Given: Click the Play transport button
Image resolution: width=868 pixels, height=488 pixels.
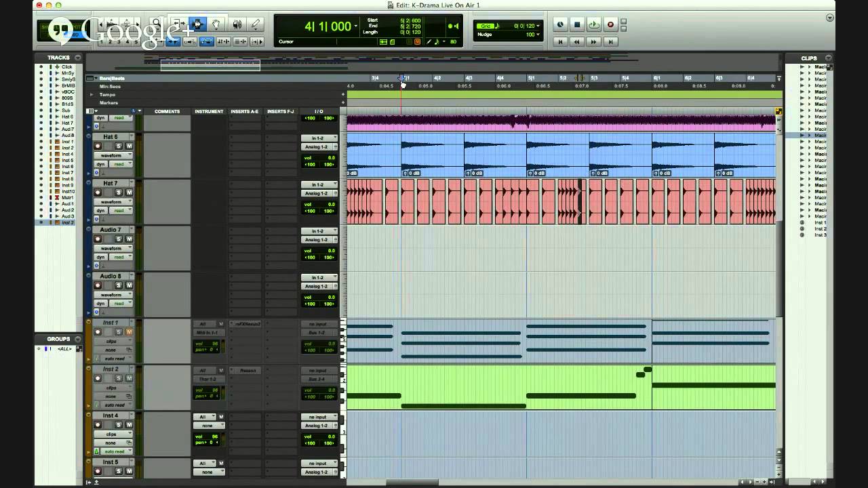Looking at the screenshot, I should (594, 25).
